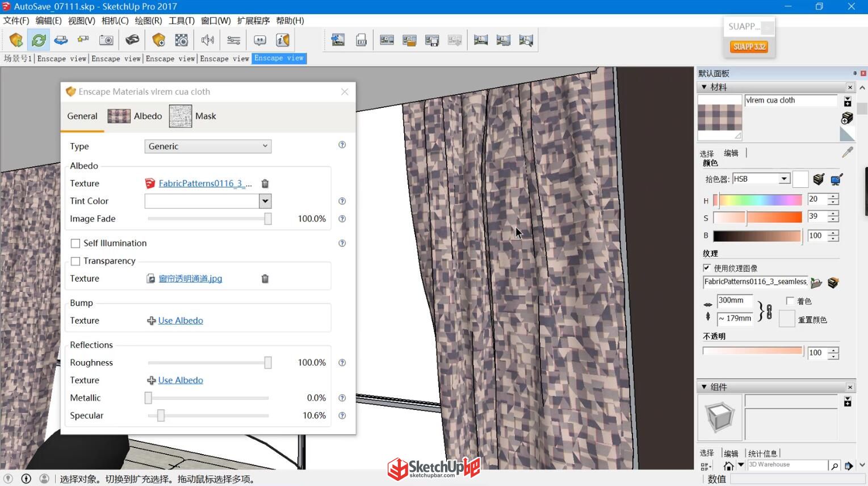
Task: Click the material name field vlrem cua cloth
Action: [x=791, y=100]
